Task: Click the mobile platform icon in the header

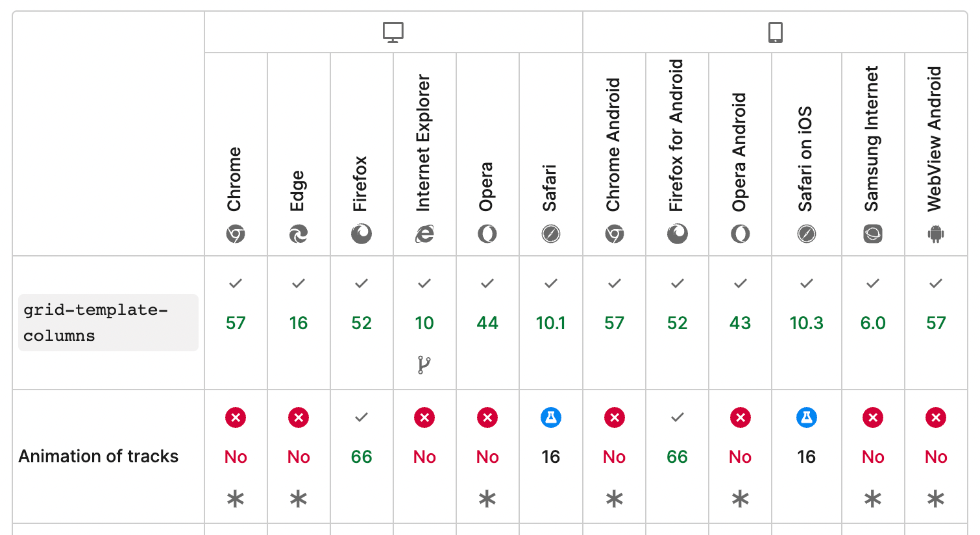Action: (775, 32)
